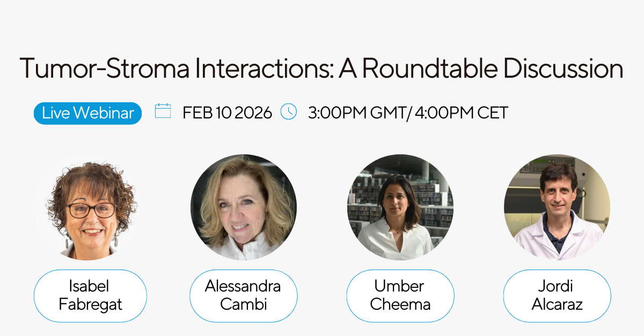Open Alessandra Cambi's circular portrait
Image resolution: width=644 pixels, height=336 pixels.
click(x=244, y=207)
